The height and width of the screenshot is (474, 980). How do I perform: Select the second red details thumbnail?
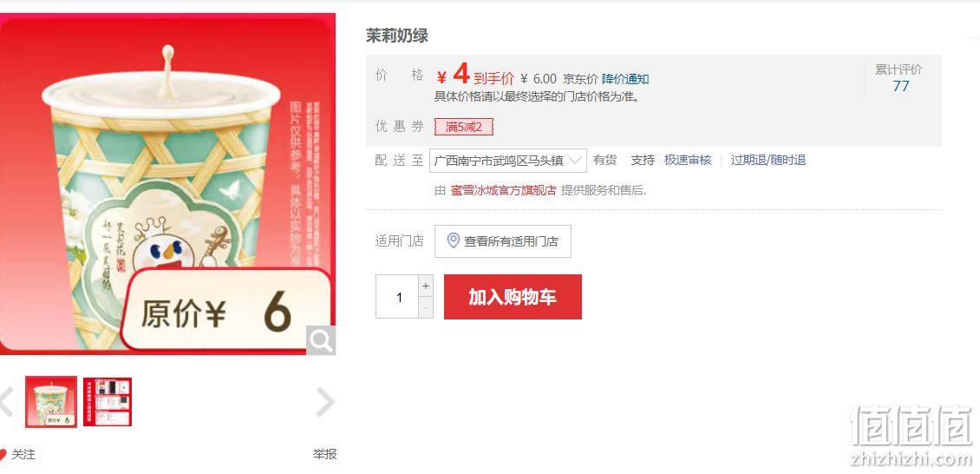[108, 402]
